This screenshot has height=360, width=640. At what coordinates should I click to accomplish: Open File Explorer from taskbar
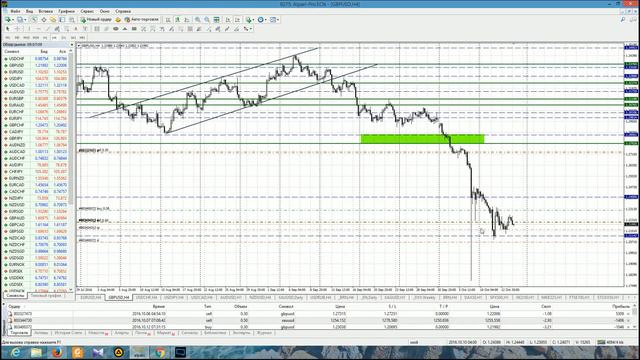[x=36, y=352]
